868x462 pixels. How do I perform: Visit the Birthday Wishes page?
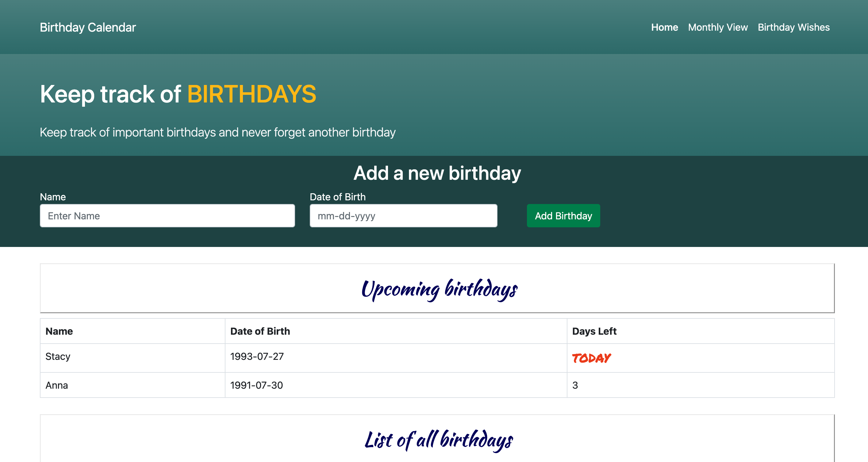tap(793, 27)
